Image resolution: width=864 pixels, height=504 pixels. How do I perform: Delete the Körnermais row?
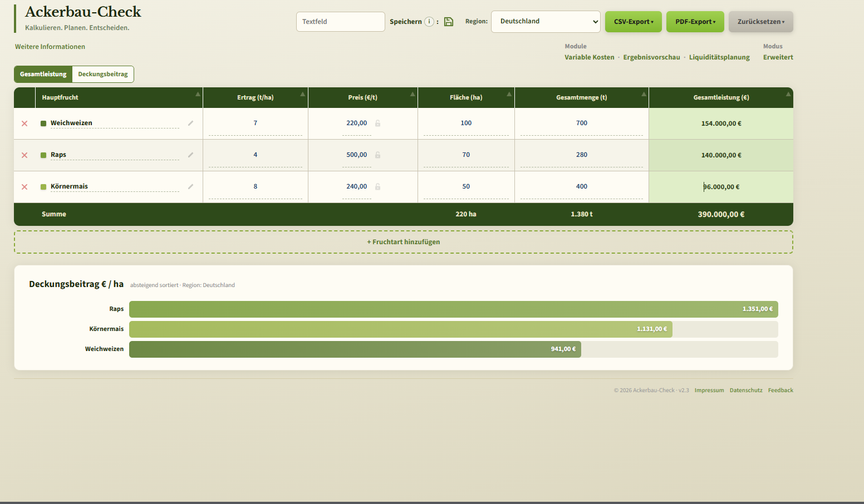tap(24, 187)
